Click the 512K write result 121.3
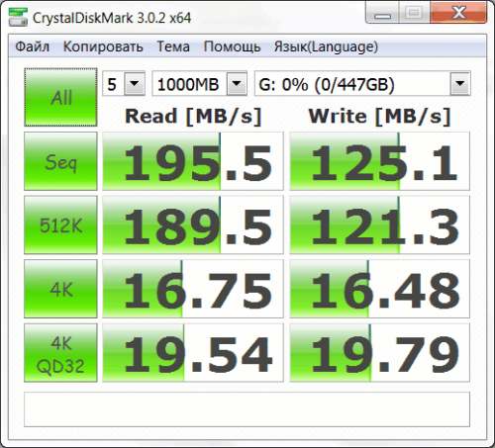The height and width of the screenshot is (448, 495). [x=379, y=225]
